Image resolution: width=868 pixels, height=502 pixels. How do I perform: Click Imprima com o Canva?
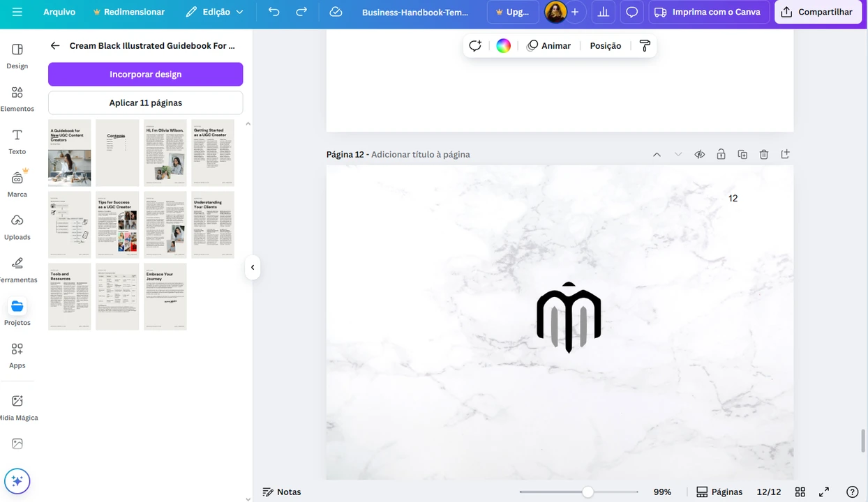point(710,12)
